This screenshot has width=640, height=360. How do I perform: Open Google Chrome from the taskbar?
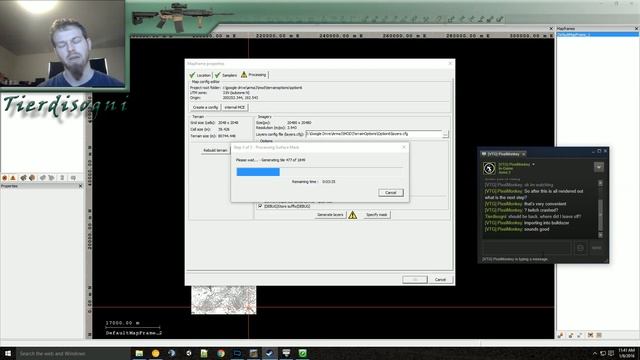[x=221, y=353]
